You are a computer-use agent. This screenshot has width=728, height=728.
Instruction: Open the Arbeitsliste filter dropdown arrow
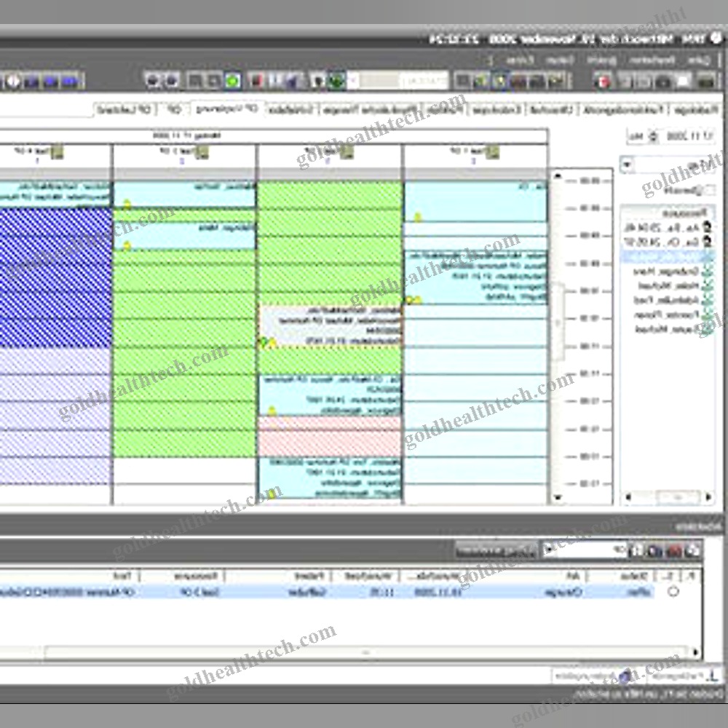[549, 550]
